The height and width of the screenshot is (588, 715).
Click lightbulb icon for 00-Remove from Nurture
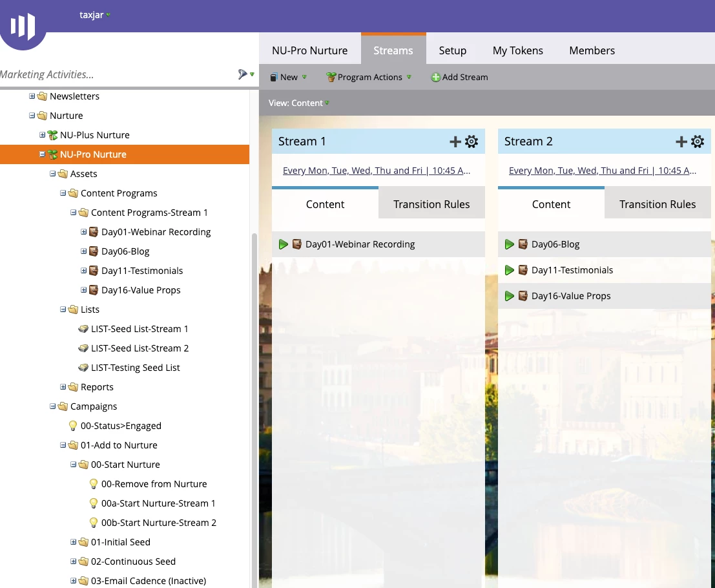[x=94, y=484]
